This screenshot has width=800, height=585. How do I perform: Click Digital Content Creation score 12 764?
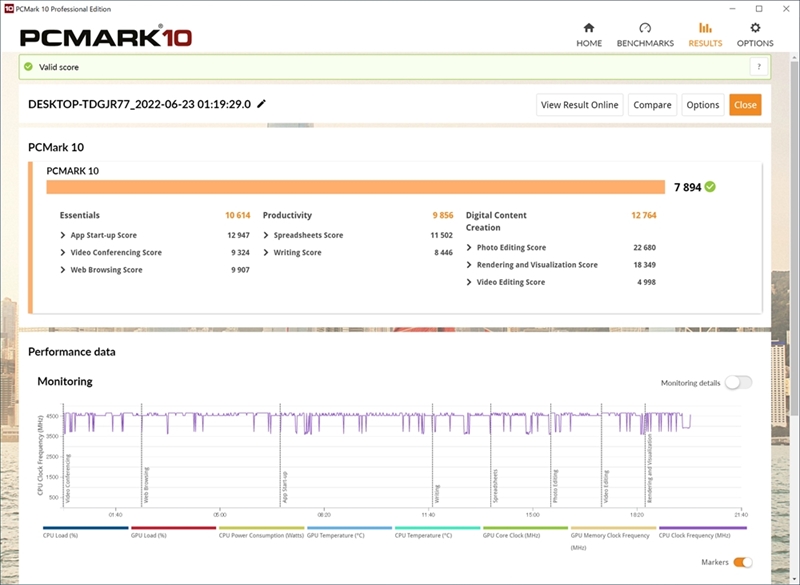coord(644,215)
